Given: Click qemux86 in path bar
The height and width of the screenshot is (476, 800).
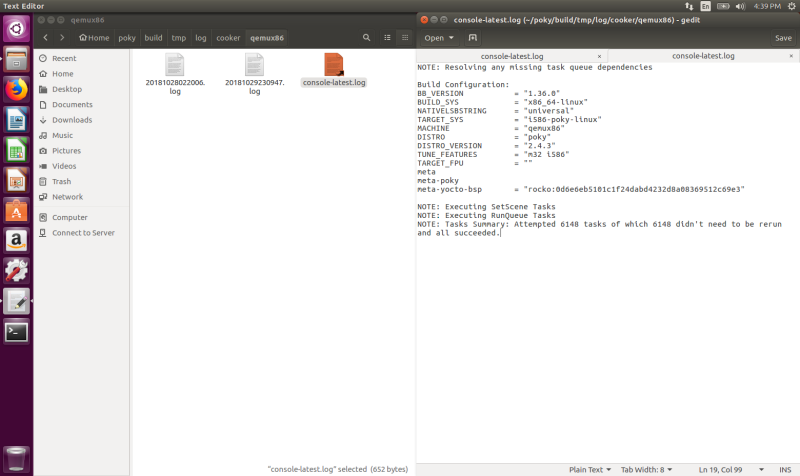Looking at the screenshot, I should click(x=267, y=38).
